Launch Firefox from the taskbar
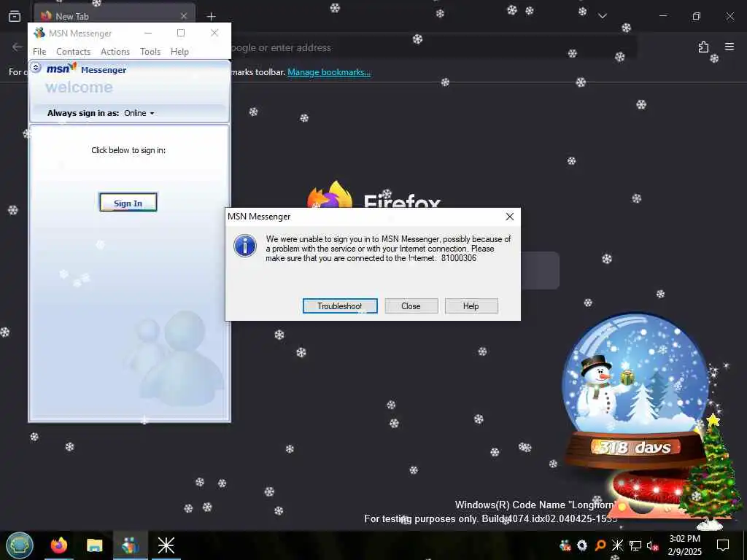 (x=59, y=545)
